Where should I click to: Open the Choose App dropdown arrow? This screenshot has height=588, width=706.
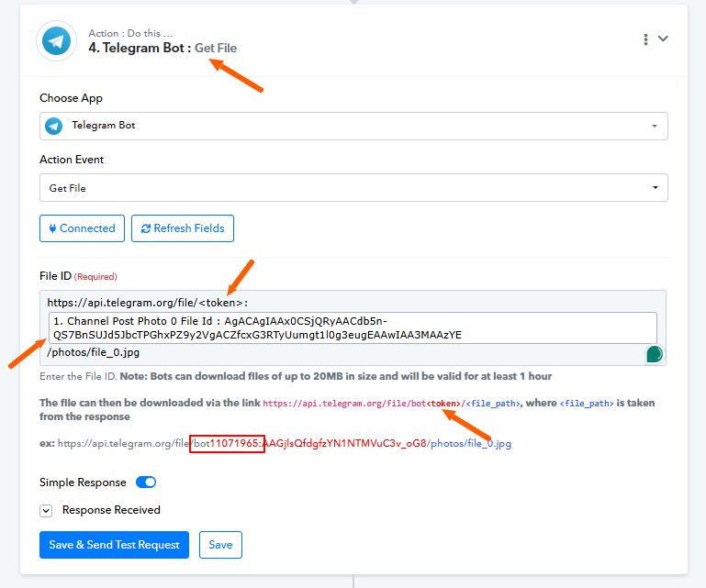click(654, 126)
